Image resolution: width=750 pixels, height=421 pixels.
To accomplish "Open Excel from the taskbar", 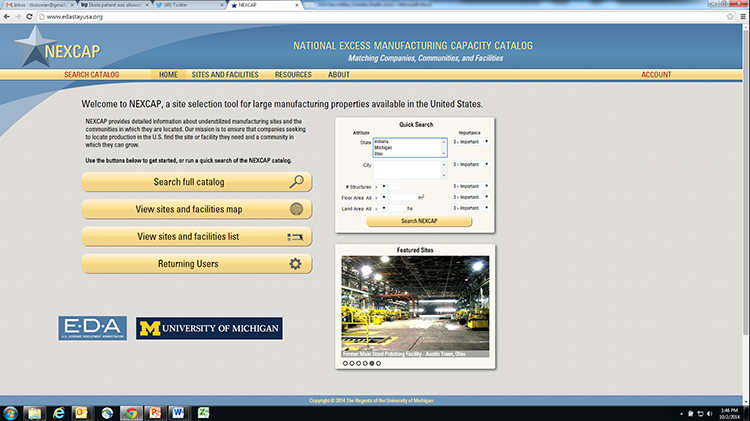I will tap(203, 413).
